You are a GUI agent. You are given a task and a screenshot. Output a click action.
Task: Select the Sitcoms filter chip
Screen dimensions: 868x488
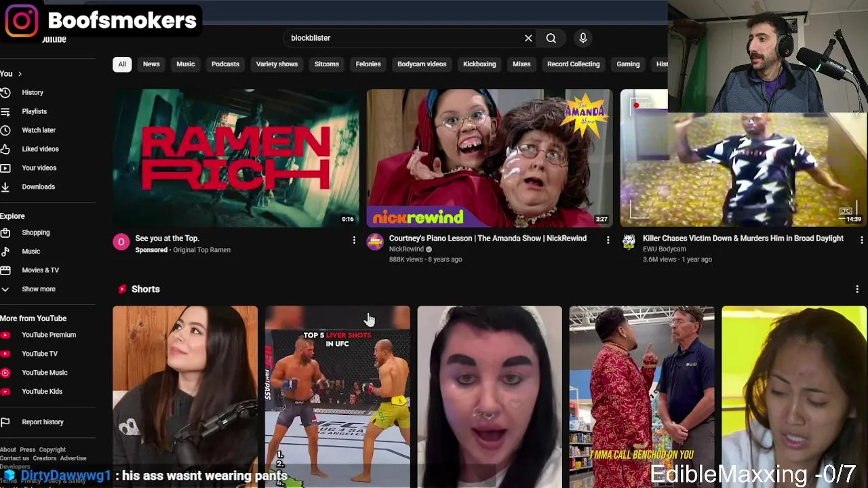(x=326, y=64)
